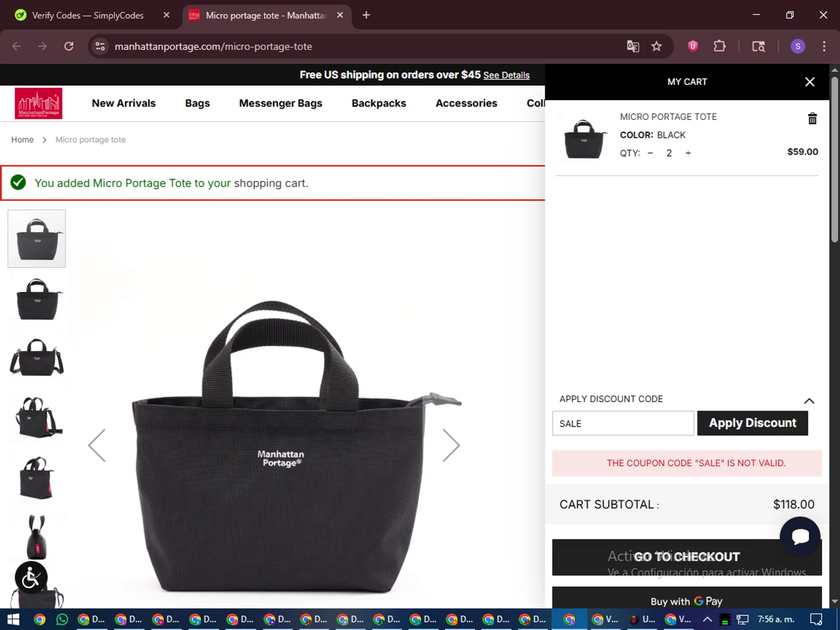Click the Manhattan Portage logo
Screen dimensions: 840x630
(x=39, y=104)
